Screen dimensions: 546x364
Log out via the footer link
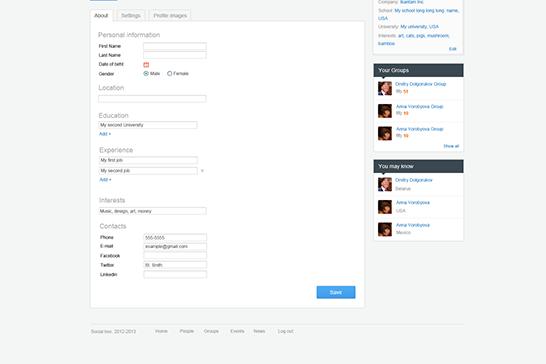[286, 331]
